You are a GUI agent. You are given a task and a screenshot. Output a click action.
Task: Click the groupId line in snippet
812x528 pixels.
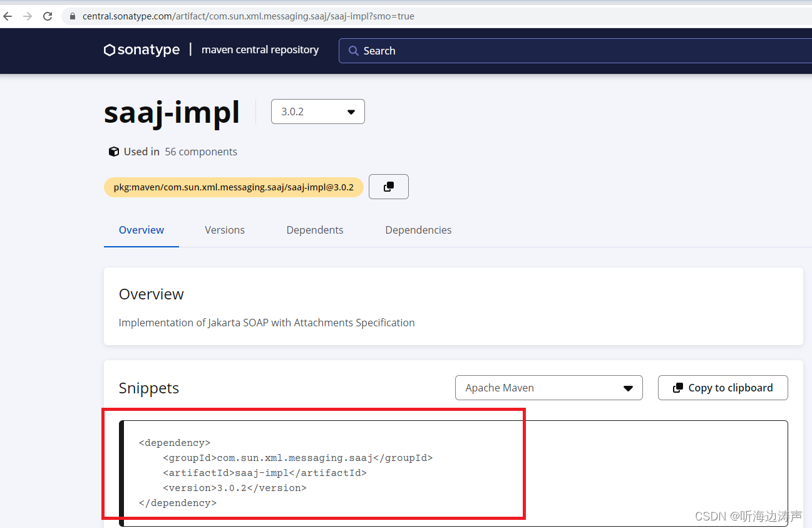(298, 458)
